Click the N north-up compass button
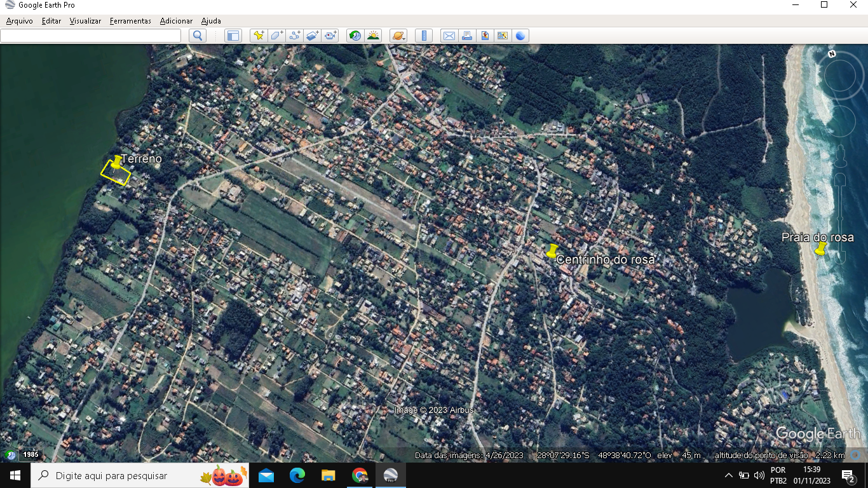This screenshot has width=868, height=488. coord(832,55)
